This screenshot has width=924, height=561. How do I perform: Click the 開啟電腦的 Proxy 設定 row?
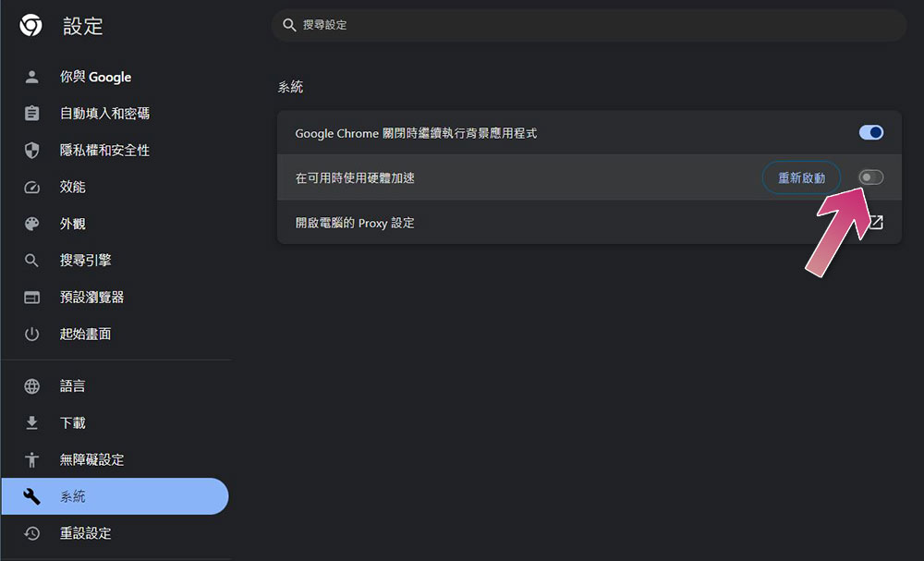590,222
